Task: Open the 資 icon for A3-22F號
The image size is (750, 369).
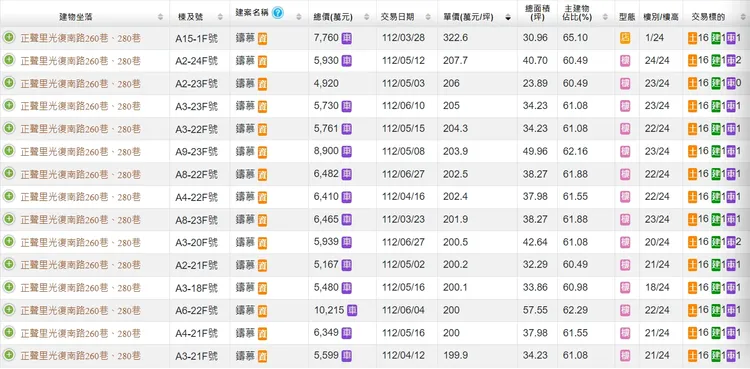Action: [x=263, y=129]
